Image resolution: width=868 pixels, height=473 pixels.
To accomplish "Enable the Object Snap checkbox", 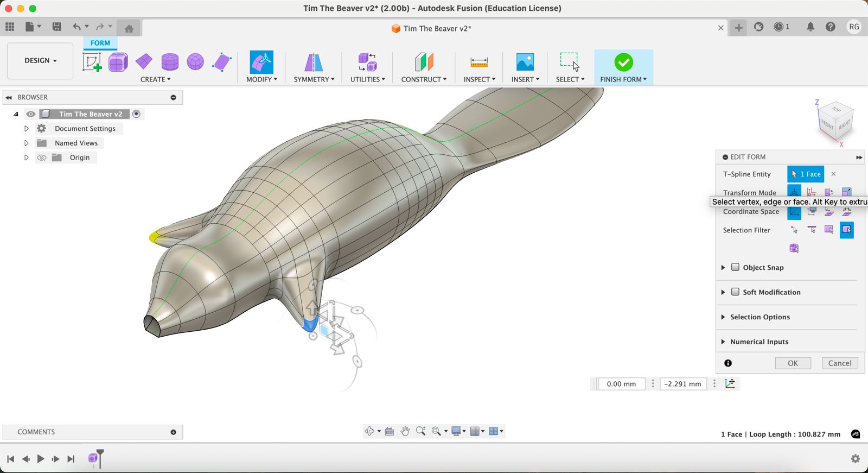I will coord(736,267).
